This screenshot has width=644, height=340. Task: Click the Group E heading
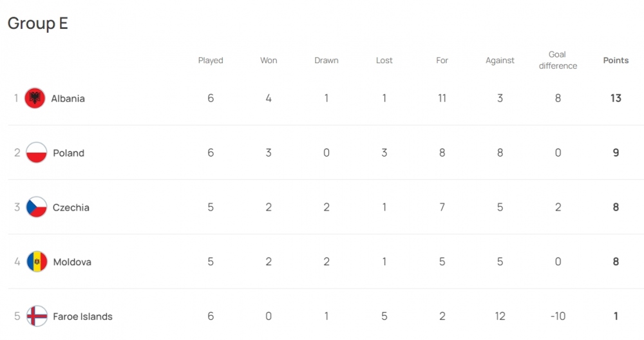38,24
